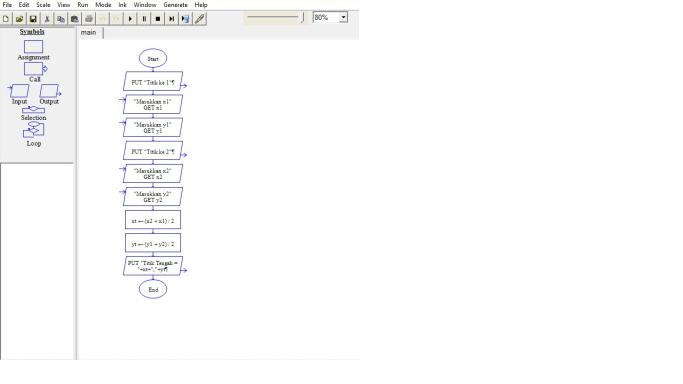The width and height of the screenshot is (683, 384).
Task: Open the 80% zoom dropdown
Action: tap(343, 17)
